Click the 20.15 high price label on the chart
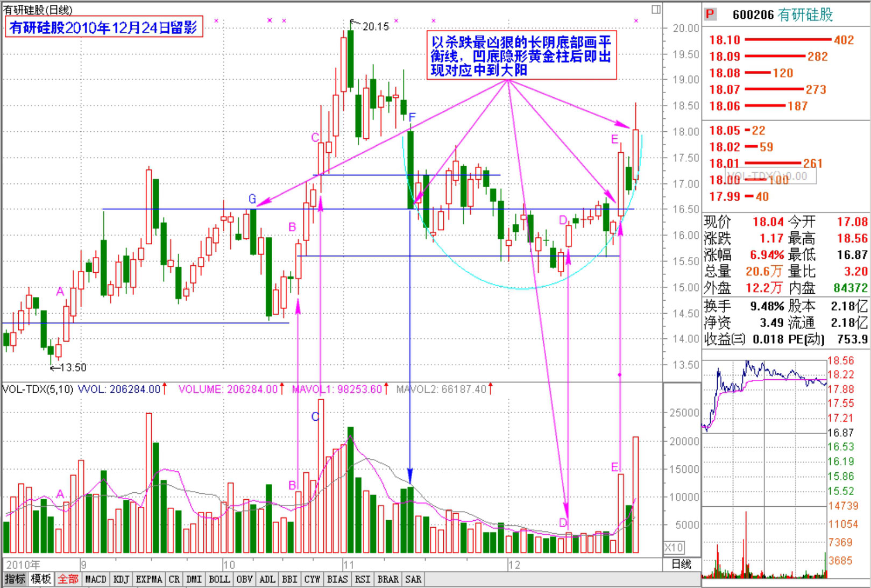Screen dimensions: 871x588 (x=375, y=26)
